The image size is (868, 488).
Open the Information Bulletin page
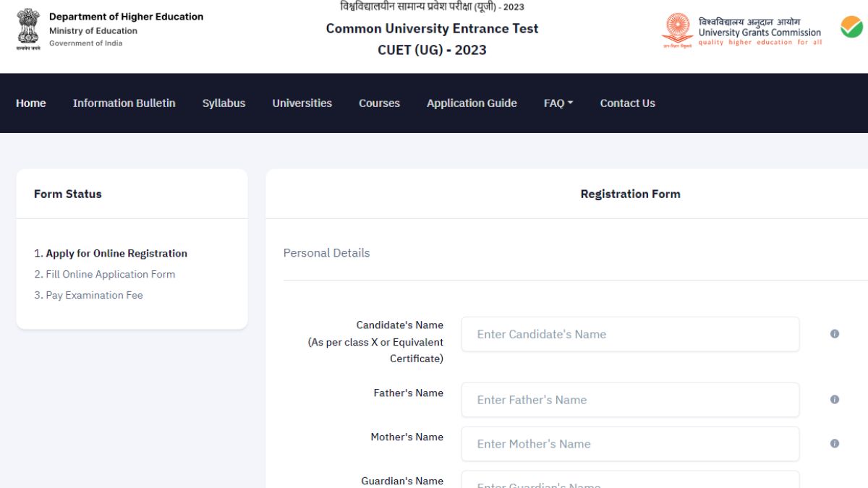point(124,103)
